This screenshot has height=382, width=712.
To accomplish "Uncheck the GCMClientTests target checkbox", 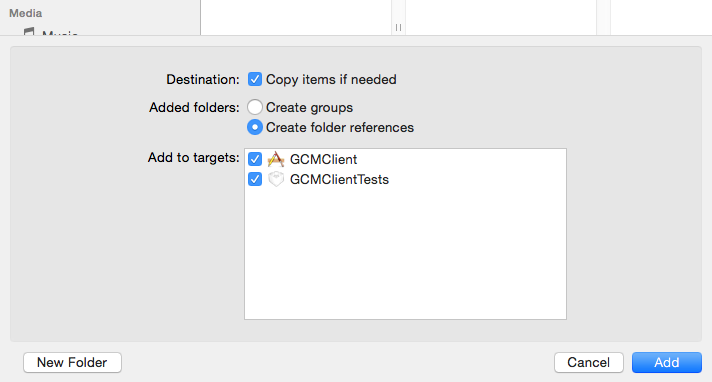I will pyautogui.click(x=255, y=179).
